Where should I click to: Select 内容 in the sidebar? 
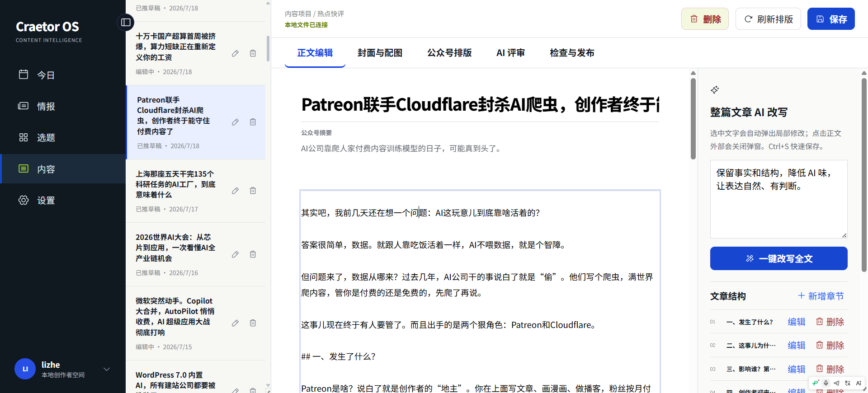(63, 169)
